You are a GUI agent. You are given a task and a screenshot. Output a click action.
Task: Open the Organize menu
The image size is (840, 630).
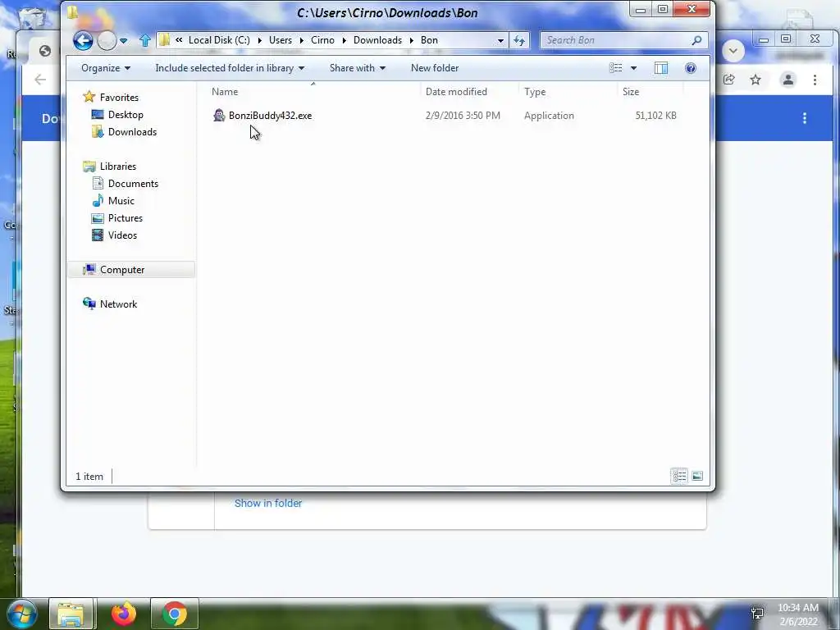[106, 68]
